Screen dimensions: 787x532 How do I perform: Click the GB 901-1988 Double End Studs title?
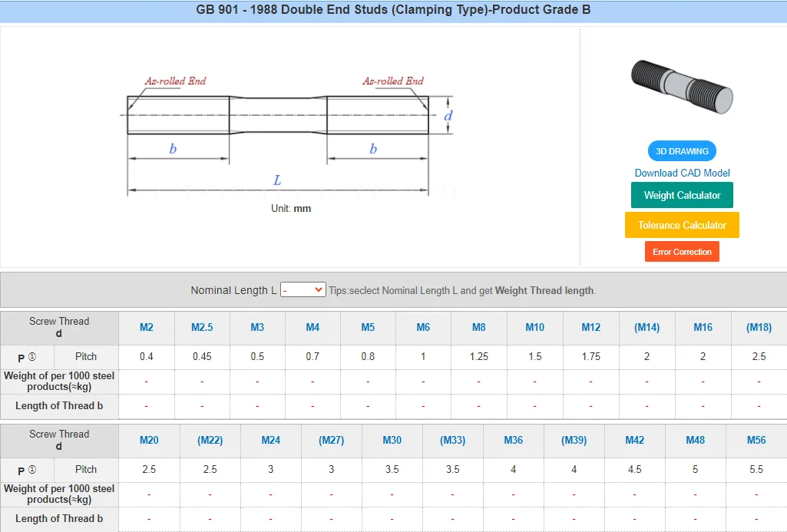(x=393, y=10)
